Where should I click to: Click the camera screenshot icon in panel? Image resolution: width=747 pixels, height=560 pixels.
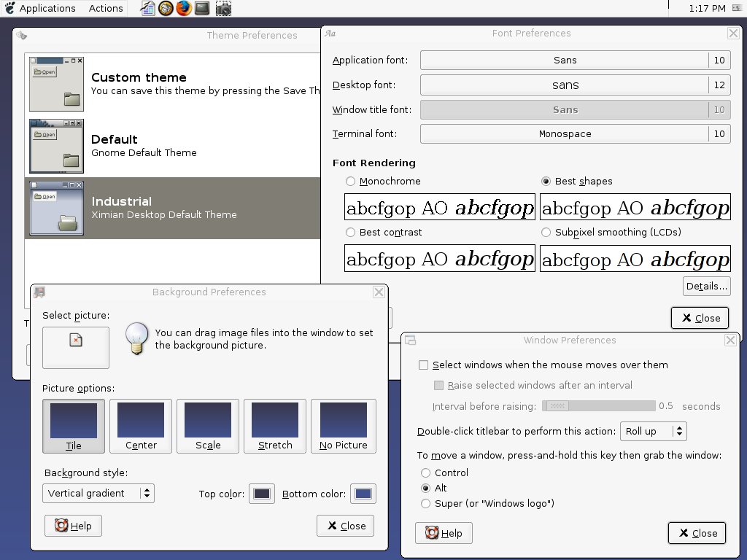click(x=223, y=9)
